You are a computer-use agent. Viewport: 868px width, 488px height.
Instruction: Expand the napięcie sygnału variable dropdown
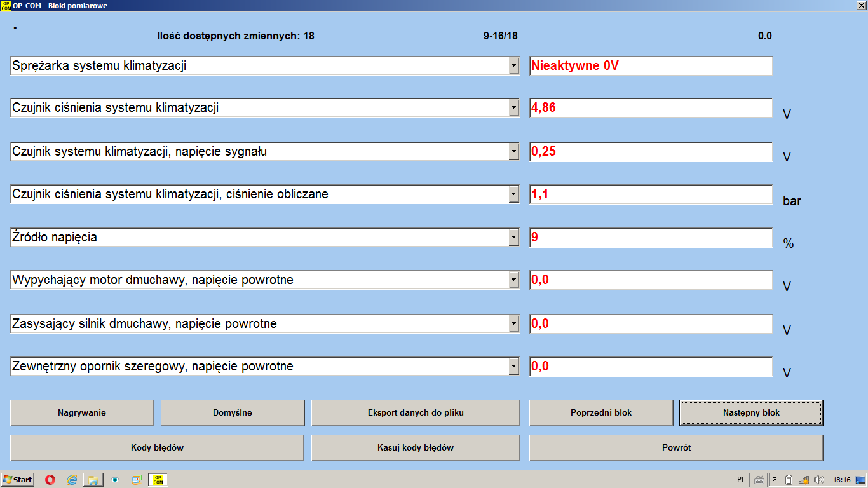[x=514, y=151]
